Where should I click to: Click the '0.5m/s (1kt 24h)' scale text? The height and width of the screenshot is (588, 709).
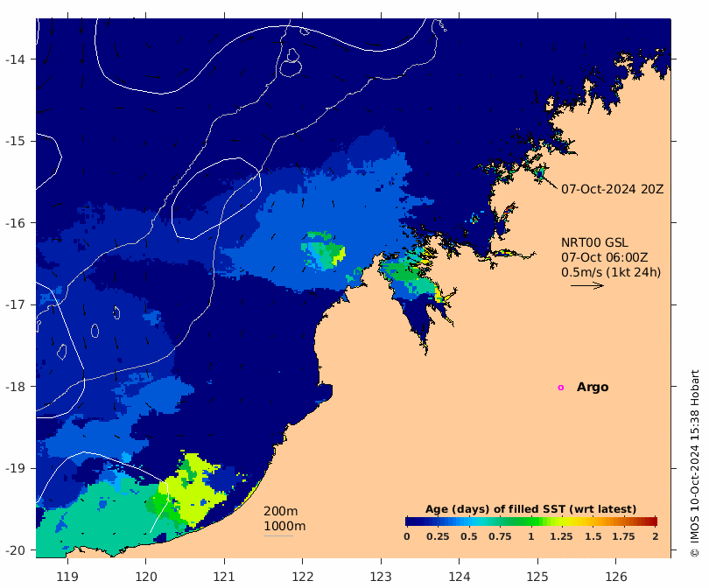[x=611, y=272]
